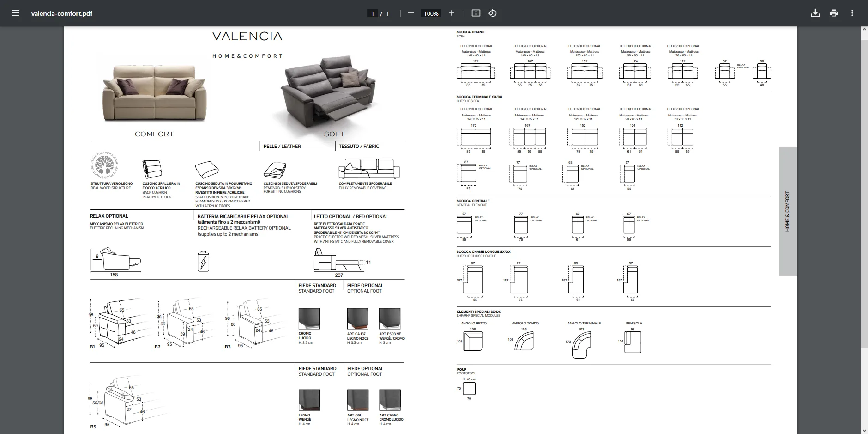The width and height of the screenshot is (868, 434).
Task: Click the scrollbar up arrow
Action: pos(864,30)
